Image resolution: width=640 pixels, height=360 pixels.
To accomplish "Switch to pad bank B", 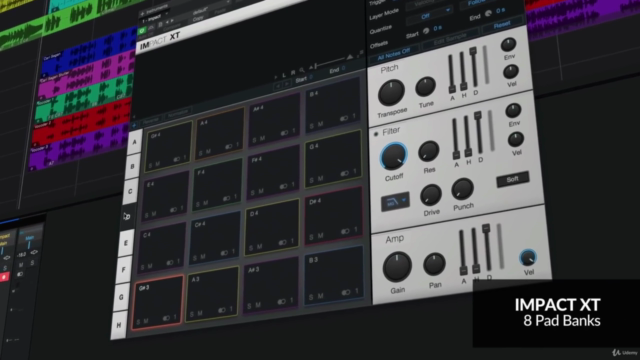I will pyautogui.click(x=132, y=167).
